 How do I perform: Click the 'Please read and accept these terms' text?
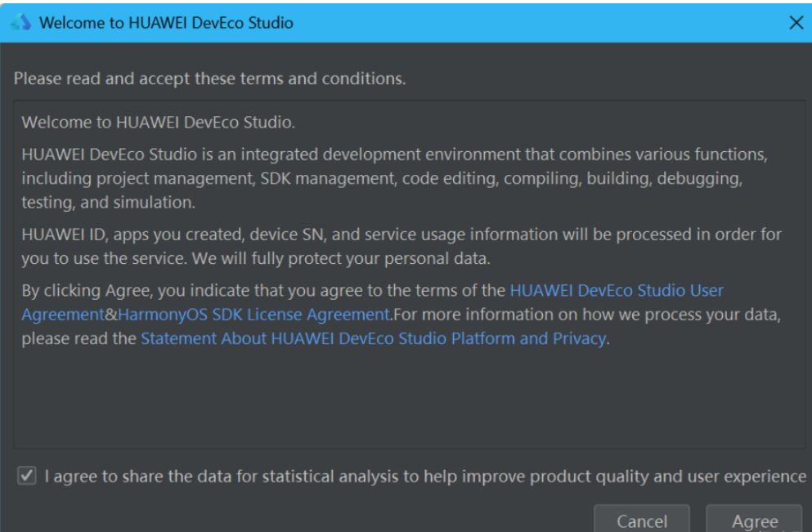[209, 78]
